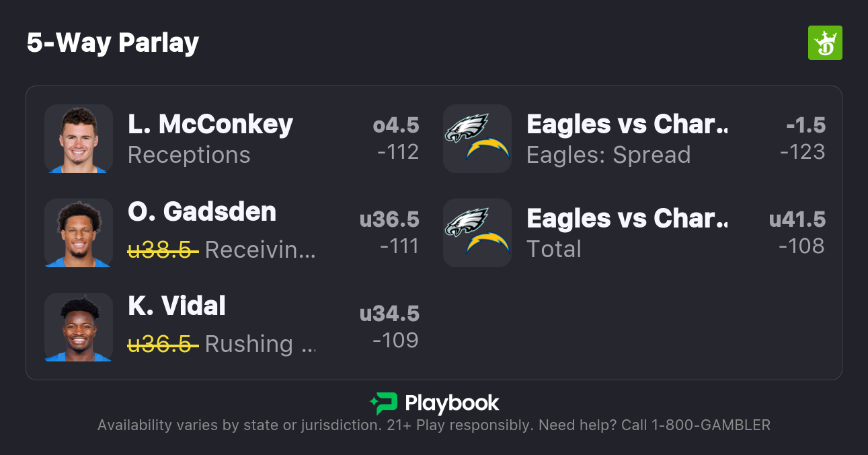Select the O. Gadsden name

[x=202, y=212]
